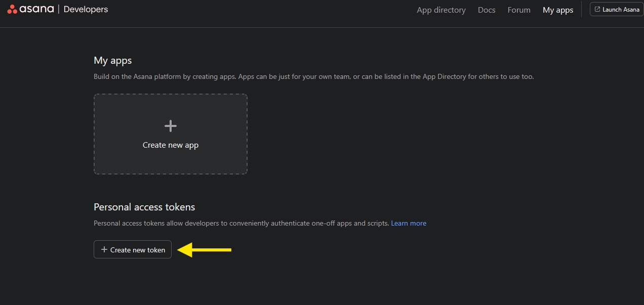Screen dimensions: 644x305
Task: Open the App directory page
Action: click(x=441, y=10)
